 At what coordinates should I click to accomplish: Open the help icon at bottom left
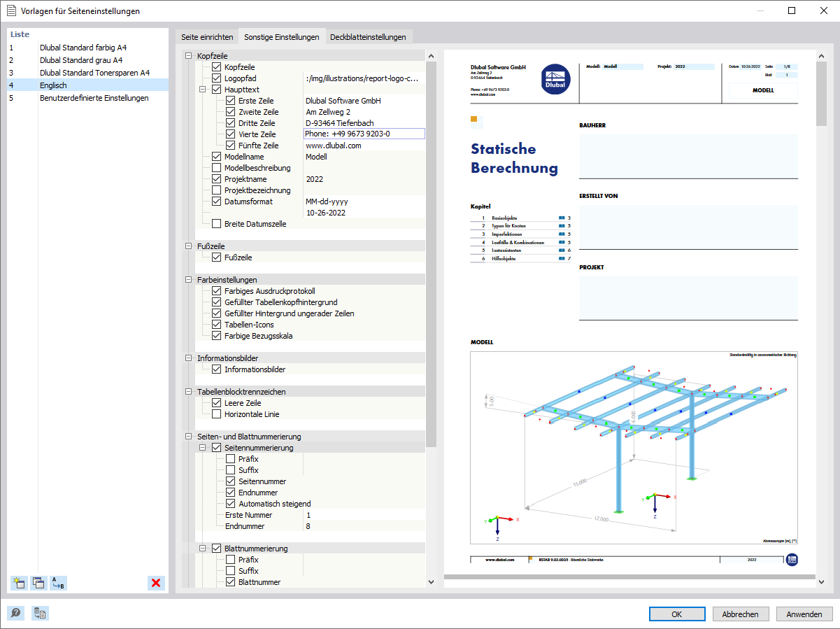tap(15, 614)
